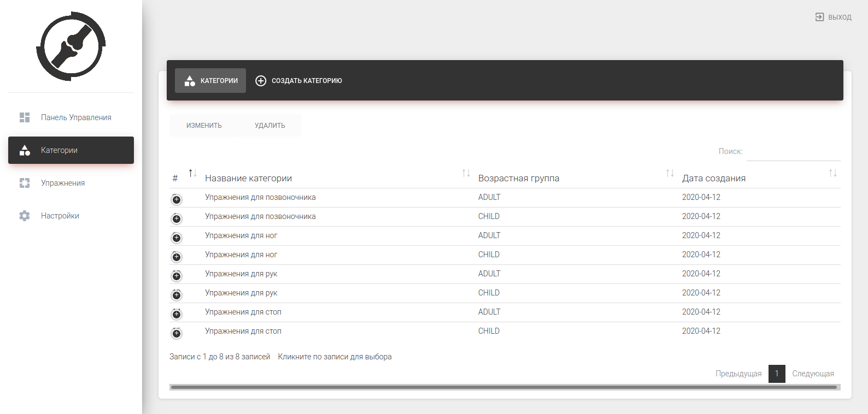Select name cell Упражнения для стоп in CHILD row
This screenshot has width=868, height=414.
pyautogui.click(x=243, y=331)
